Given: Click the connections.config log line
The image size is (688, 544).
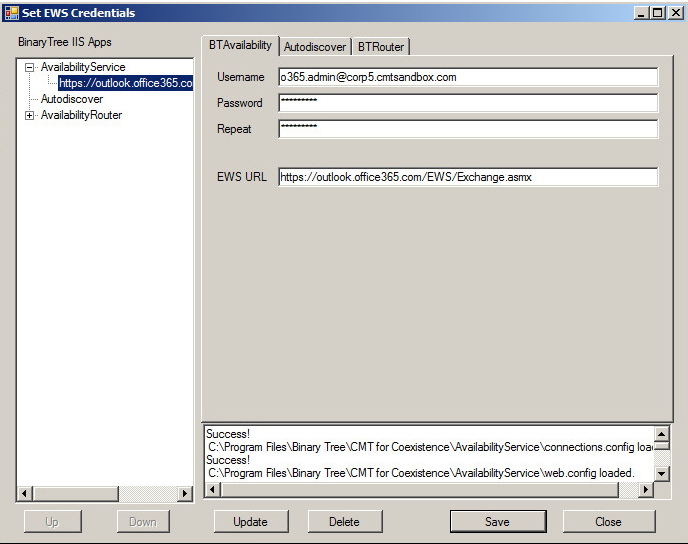Looking at the screenshot, I should point(430,447).
